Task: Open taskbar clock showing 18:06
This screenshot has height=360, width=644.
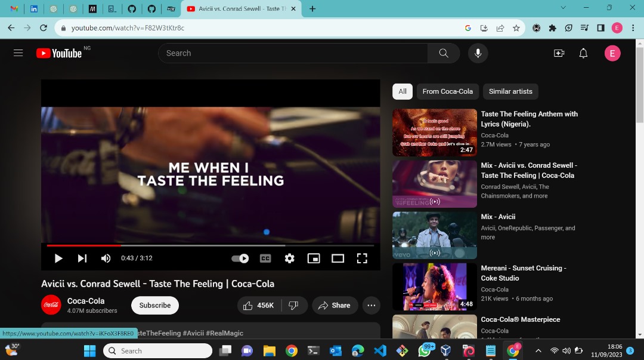Action: click(x=606, y=350)
